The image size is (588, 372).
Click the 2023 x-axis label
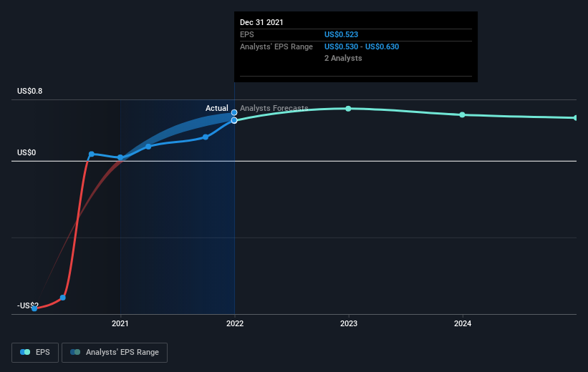tap(349, 323)
